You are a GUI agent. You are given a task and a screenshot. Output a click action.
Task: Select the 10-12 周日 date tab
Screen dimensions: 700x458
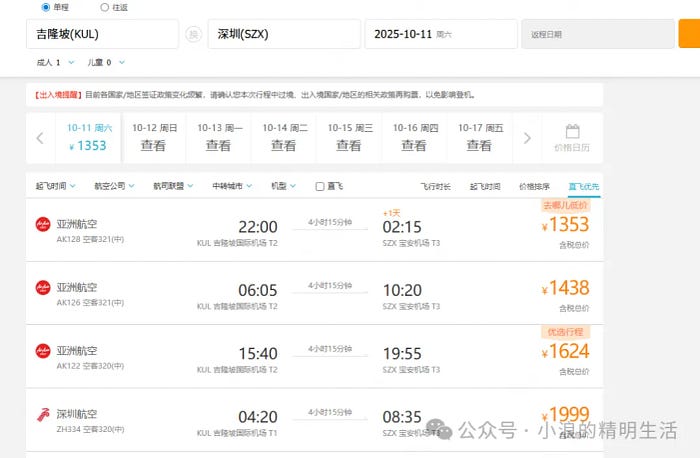click(154, 138)
